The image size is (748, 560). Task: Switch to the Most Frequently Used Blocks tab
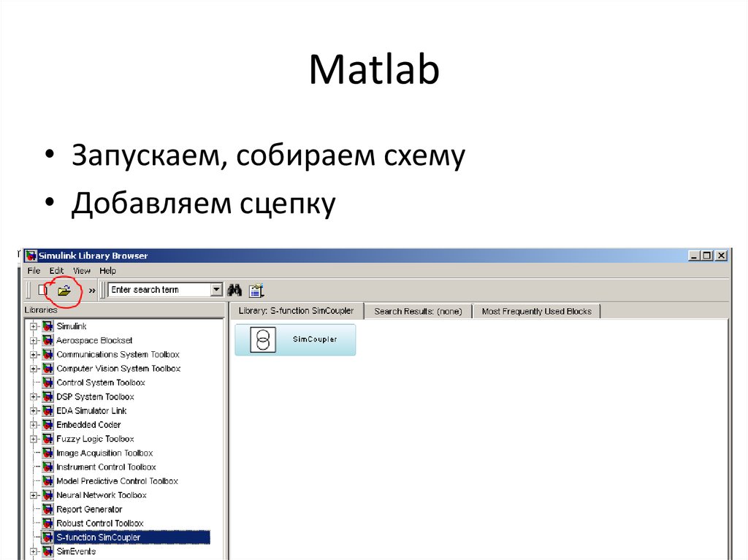(537, 310)
